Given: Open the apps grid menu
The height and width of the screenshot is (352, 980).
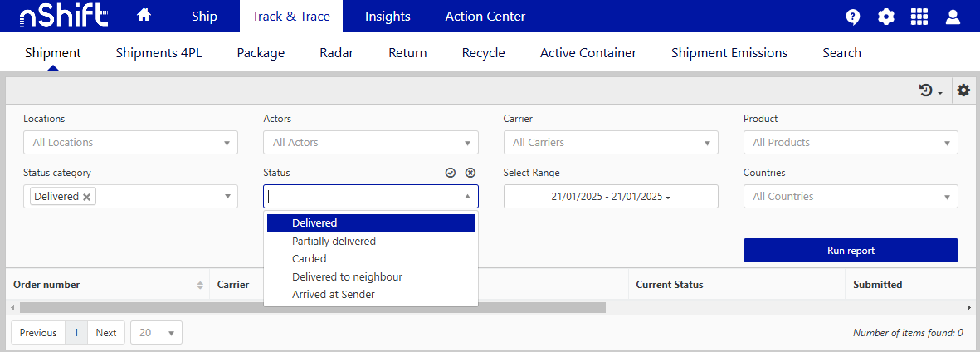Looking at the screenshot, I should [x=919, y=17].
